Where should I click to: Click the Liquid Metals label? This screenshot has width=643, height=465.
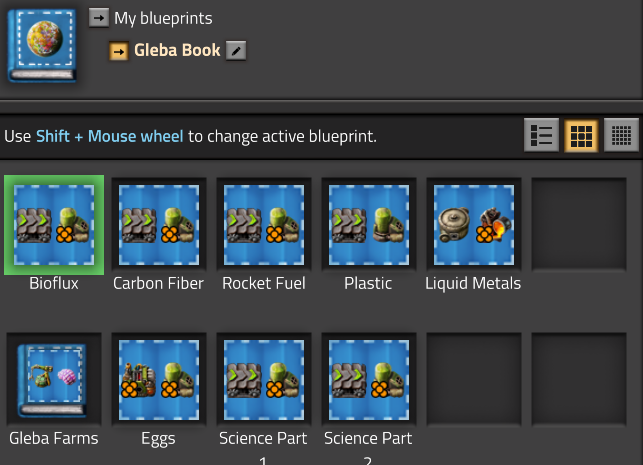pyautogui.click(x=473, y=283)
